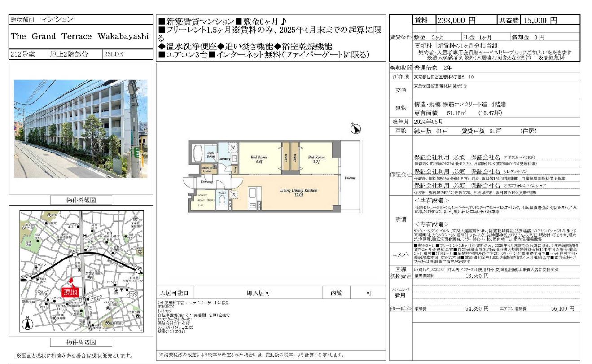
Task: Click the 所在地 address value 若林3丁目5-10
Action: pyautogui.click(x=443, y=77)
